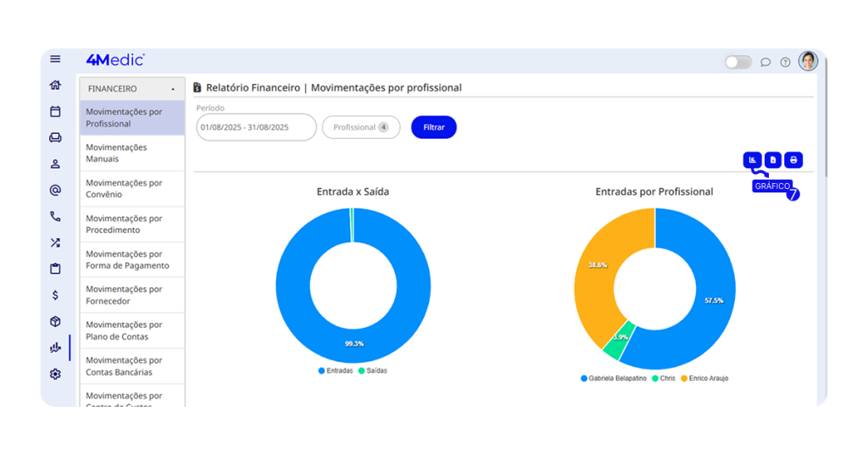Open the user avatar profile menu
The image size is (868, 456).
(808, 61)
